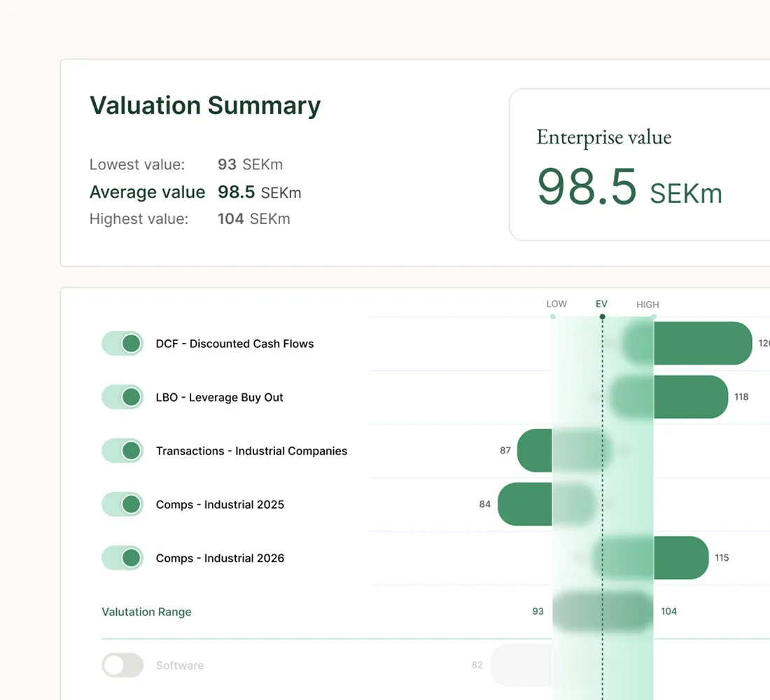Viewport: 770px width, 700px height.
Task: Click the "84" value beside Comps 2025 bar
Action: [484, 504]
